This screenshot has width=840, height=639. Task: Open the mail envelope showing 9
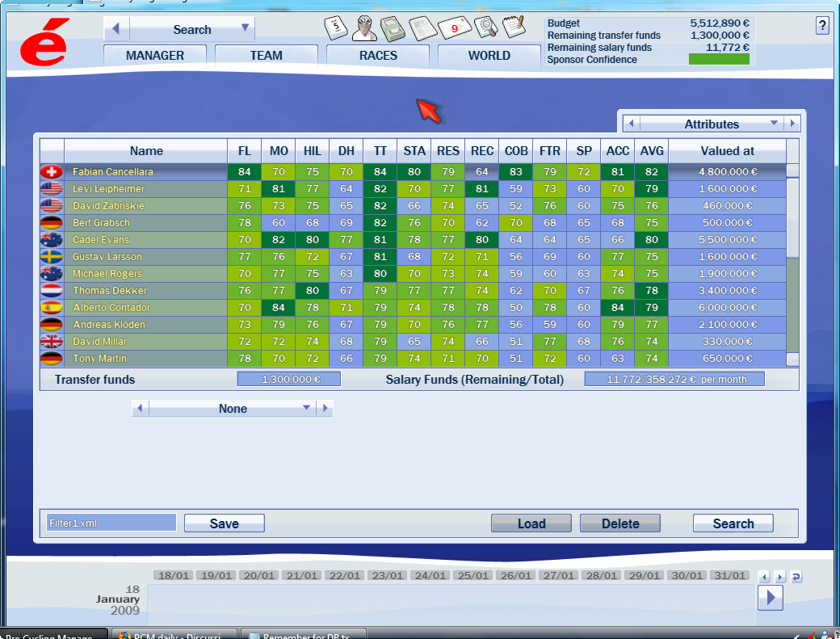454,28
